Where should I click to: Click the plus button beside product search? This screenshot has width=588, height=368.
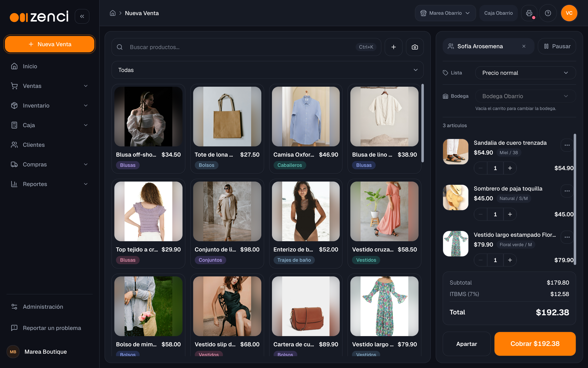click(393, 47)
